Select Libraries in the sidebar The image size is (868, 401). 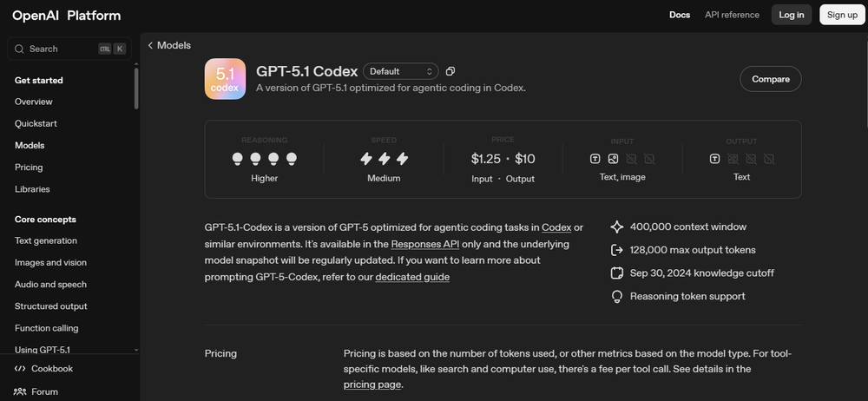click(32, 189)
